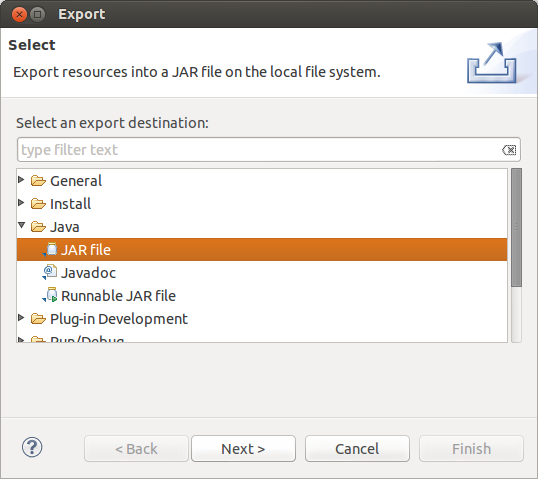Click the disabled < Back button

tap(136, 448)
